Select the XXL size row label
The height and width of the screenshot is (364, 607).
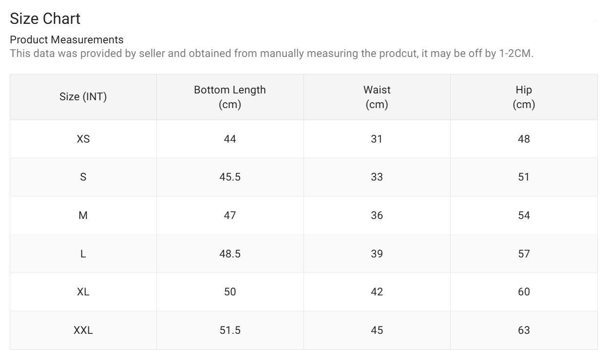click(x=83, y=330)
